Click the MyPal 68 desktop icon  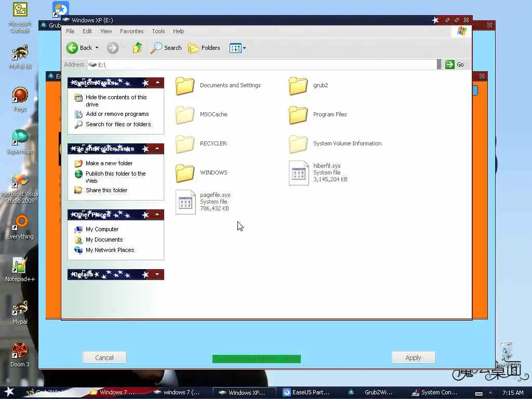coord(20,57)
